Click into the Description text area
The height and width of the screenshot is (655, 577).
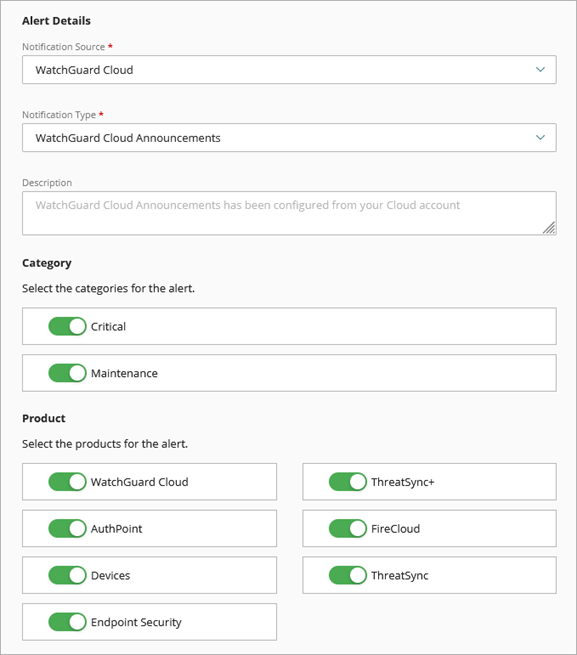click(x=289, y=213)
